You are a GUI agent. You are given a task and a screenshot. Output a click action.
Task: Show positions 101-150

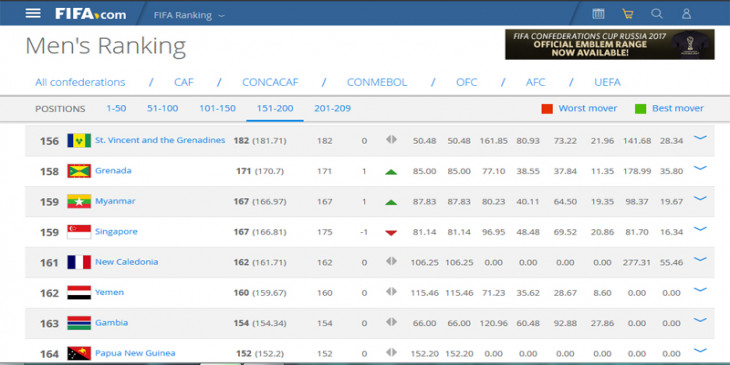click(x=217, y=108)
